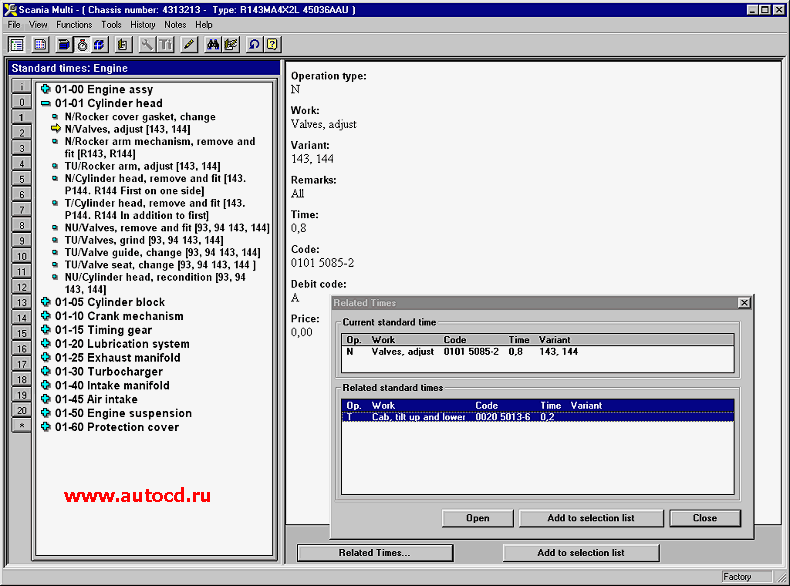Select TU/Valves, grind item
The image size is (790, 586).
[x=144, y=240]
